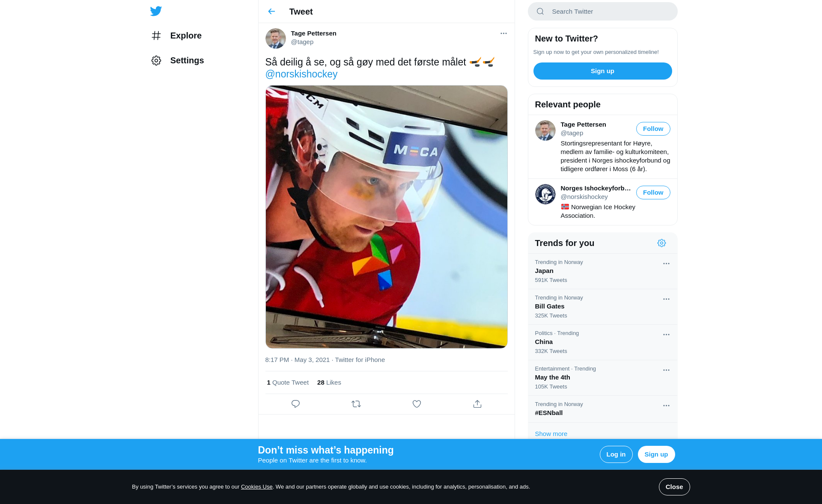Open the Bill Gates trend
The height and width of the screenshot is (504, 822).
(x=603, y=307)
